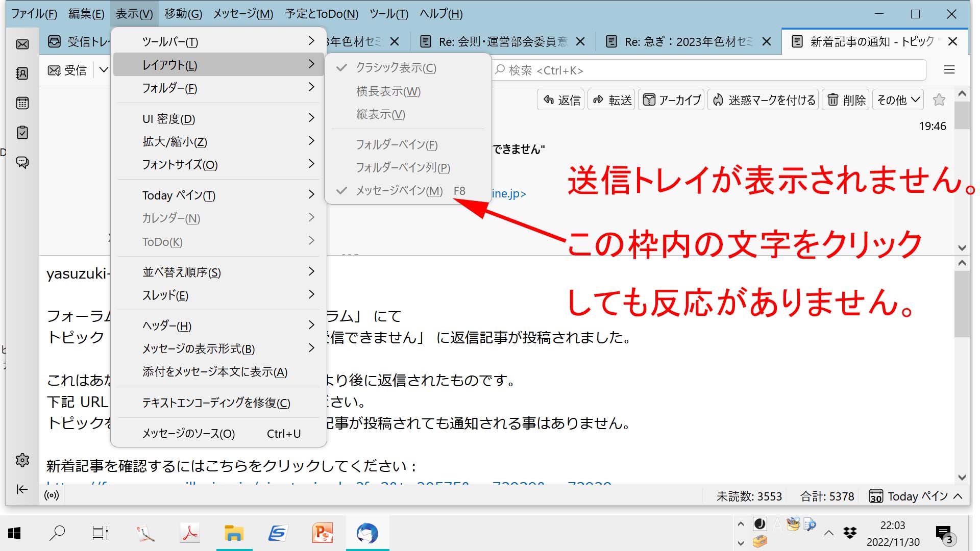Select 縦表示 layout option

click(x=380, y=114)
